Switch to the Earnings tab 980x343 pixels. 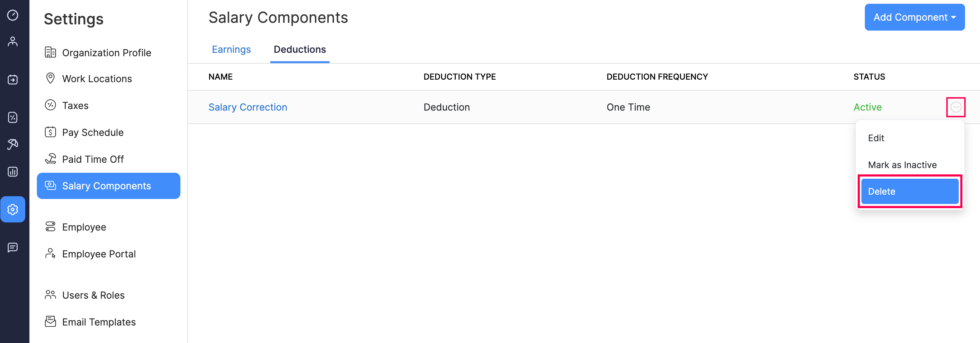tap(231, 49)
